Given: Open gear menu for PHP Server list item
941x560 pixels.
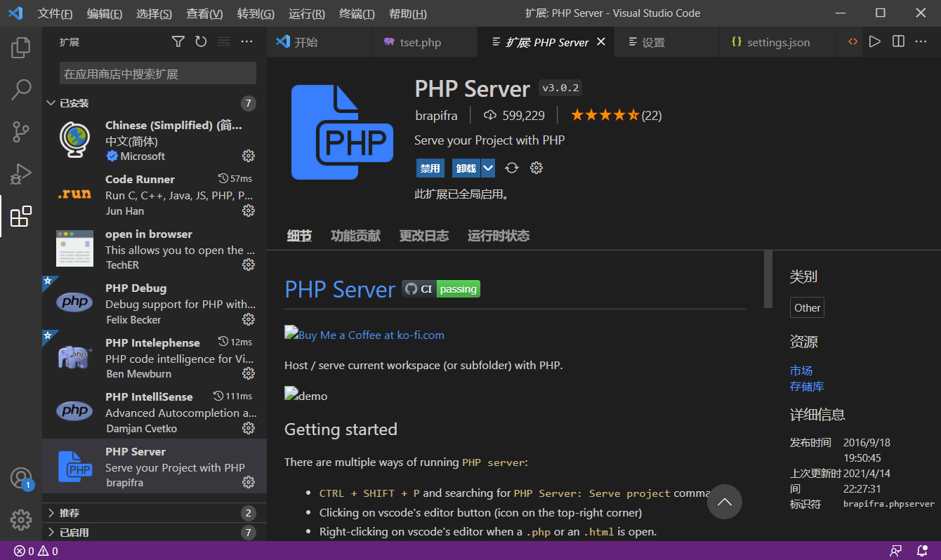Looking at the screenshot, I should 249,482.
